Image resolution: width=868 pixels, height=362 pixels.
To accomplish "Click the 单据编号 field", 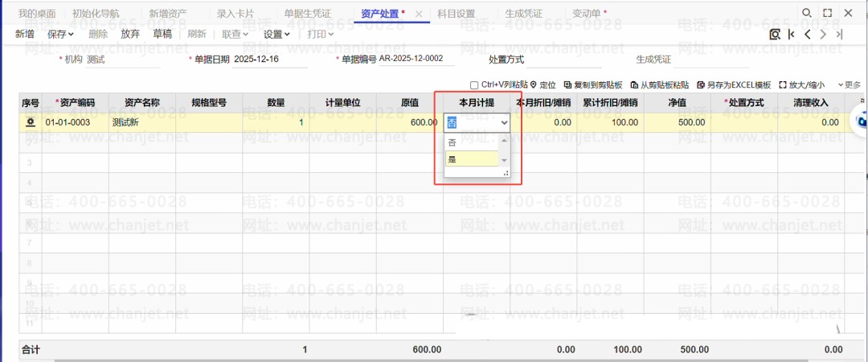I will (416, 58).
